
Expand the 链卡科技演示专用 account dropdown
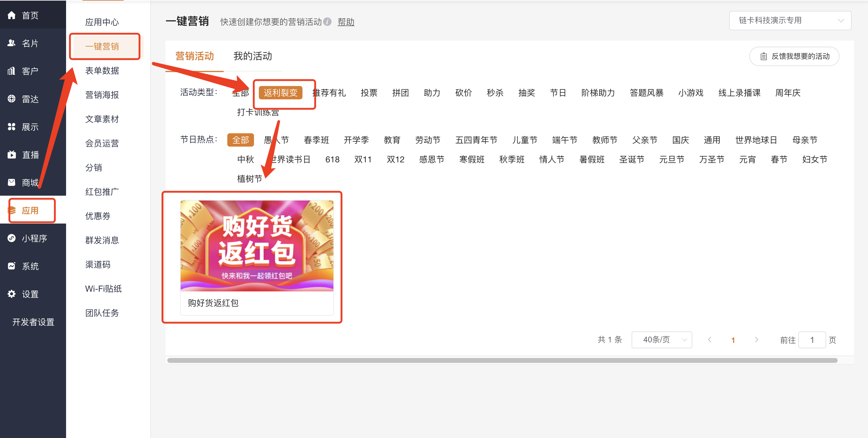(x=790, y=21)
